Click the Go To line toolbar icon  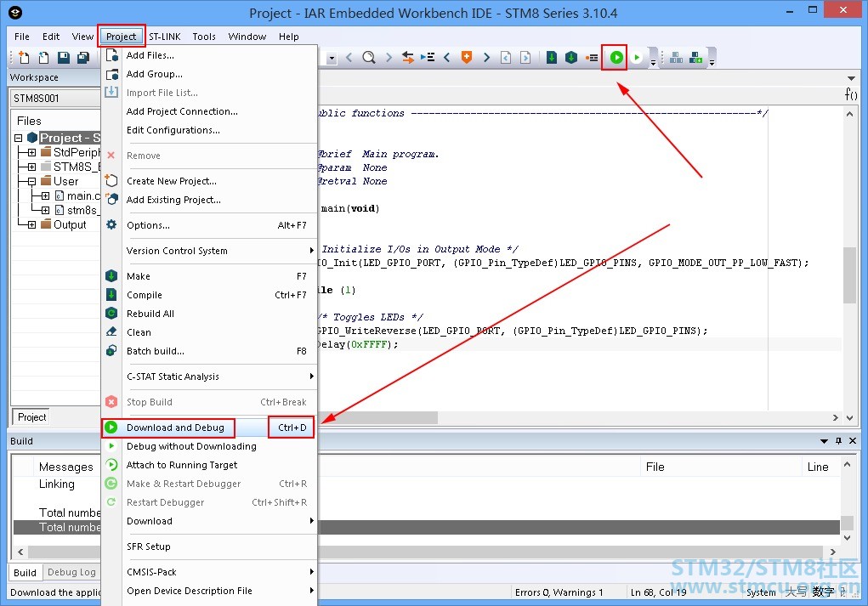coord(428,58)
